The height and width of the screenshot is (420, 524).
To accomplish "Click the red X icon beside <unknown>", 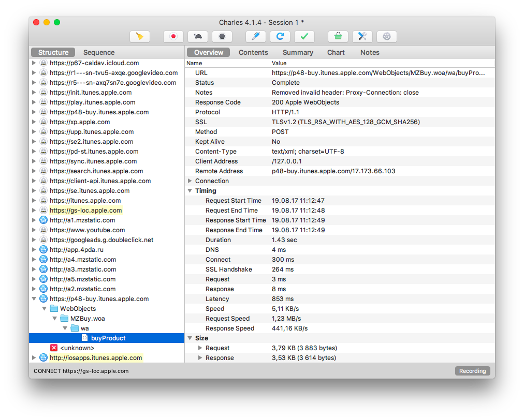I will coord(54,348).
